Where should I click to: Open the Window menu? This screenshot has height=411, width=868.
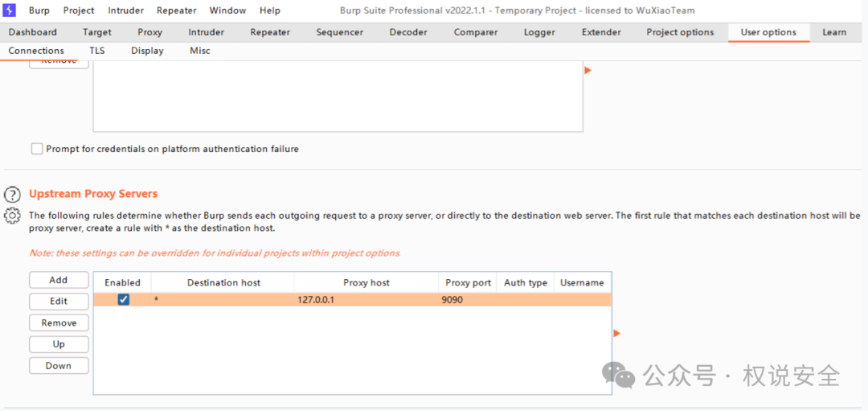pos(227,10)
